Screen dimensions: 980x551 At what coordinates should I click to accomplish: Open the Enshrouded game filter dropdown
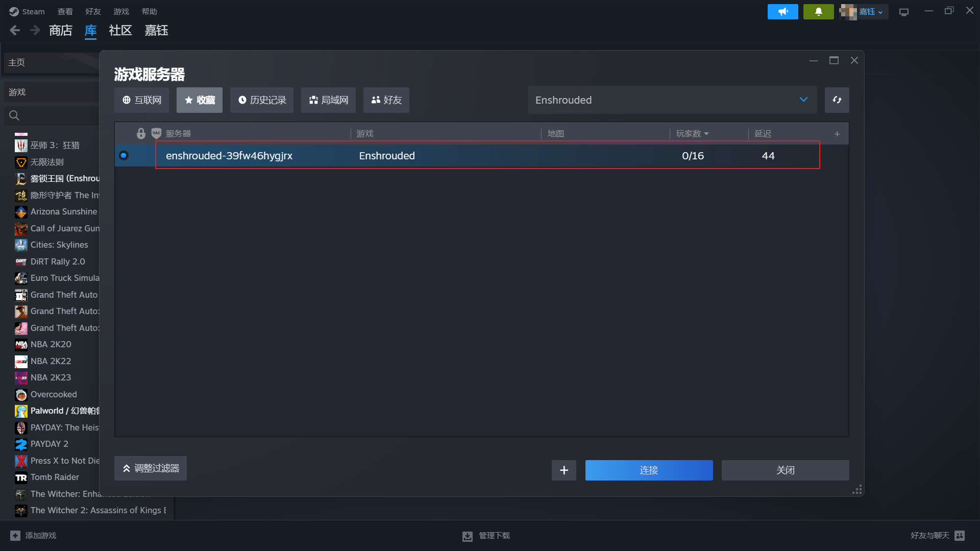(672, 100)
